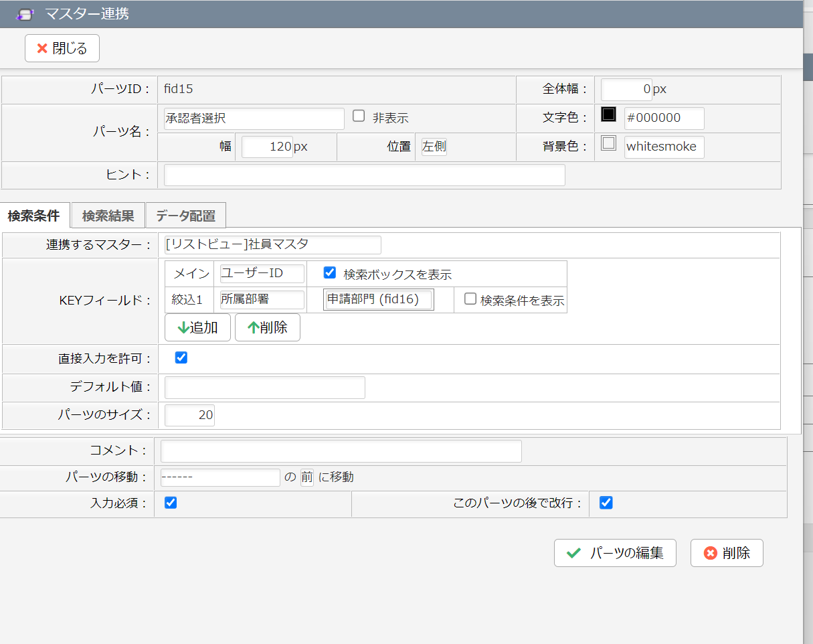
Task: Click the デフォルト値 input field
Action: (x=265, y=388)
